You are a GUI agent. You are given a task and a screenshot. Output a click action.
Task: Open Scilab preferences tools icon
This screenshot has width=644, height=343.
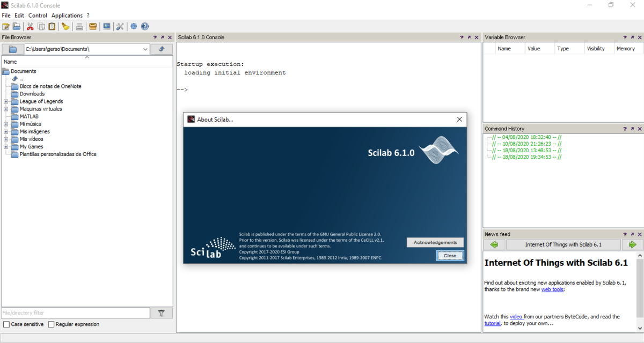tap(120, 26)
